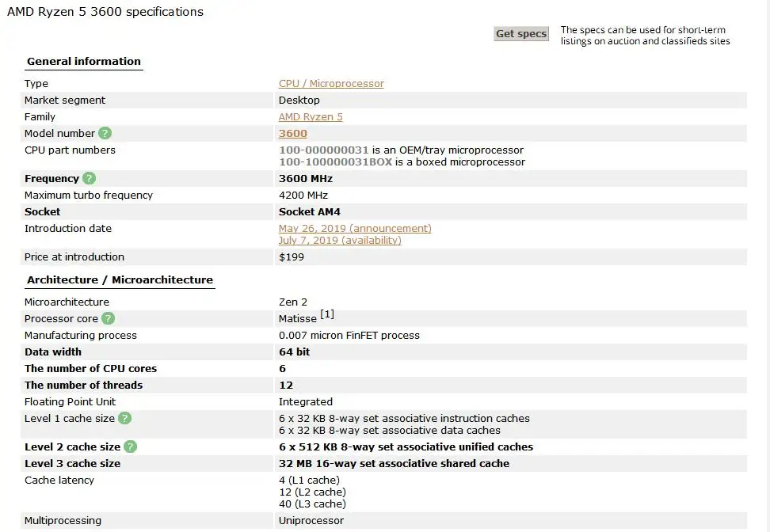The image size is (770, 532).
Task: Click the Uniprocessor multiprocessing value
Action: point(311,521)
